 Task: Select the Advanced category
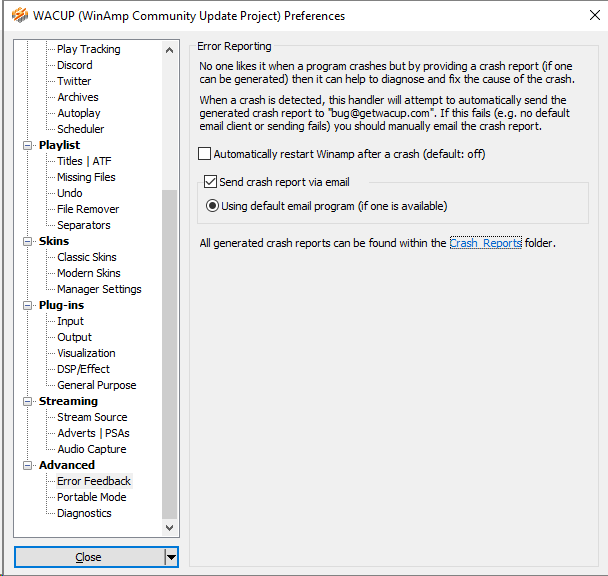[67, 465]
